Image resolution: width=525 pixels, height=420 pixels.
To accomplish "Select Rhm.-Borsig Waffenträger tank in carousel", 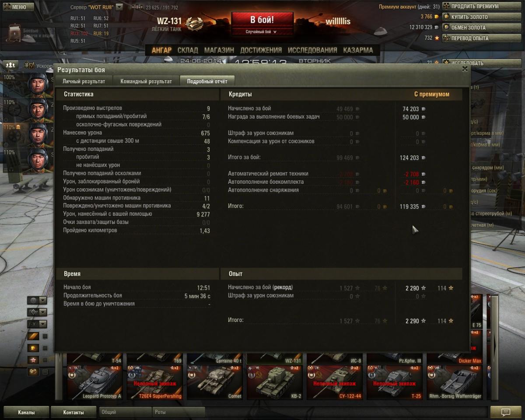I will [x=455, y=382].
